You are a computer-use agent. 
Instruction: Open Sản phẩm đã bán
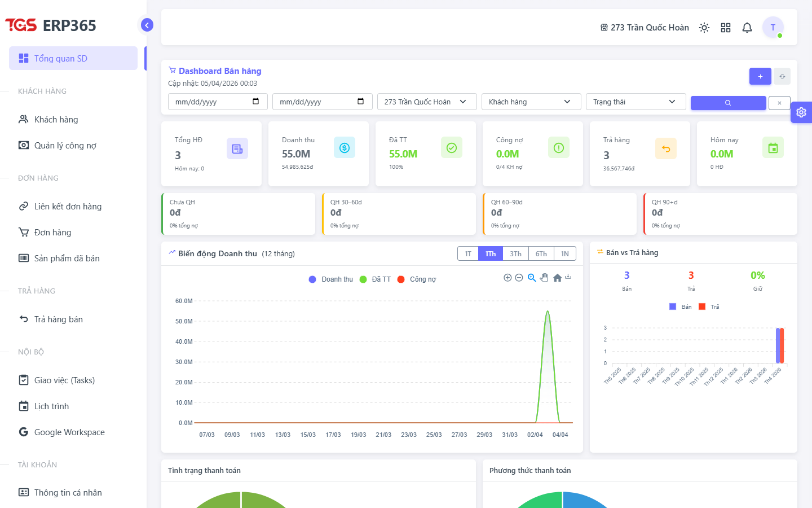click(x=73, y=258)
